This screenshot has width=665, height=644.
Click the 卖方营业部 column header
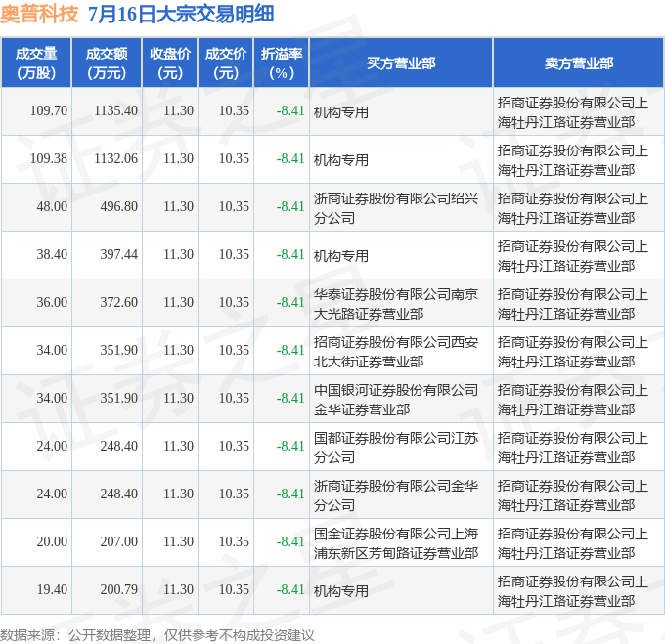579,63
